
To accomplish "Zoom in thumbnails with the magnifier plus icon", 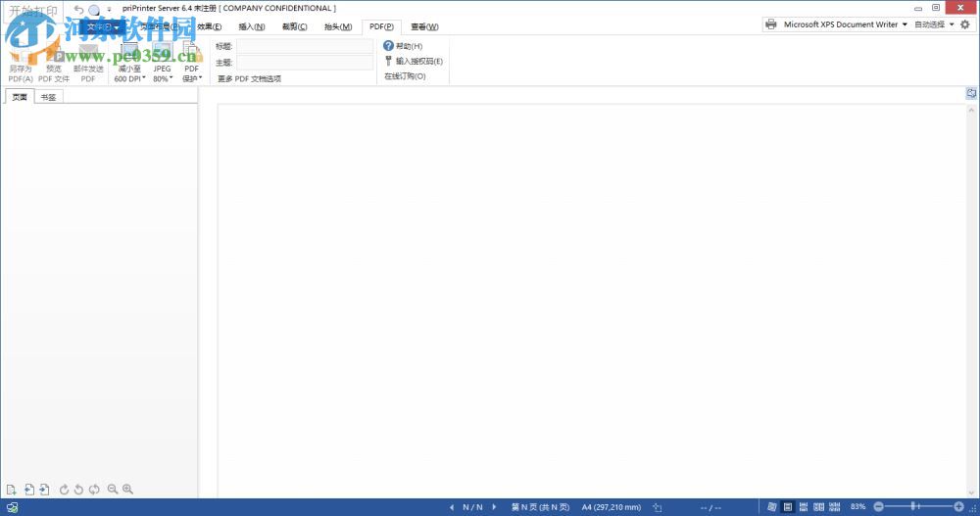I will click(128, 490).
